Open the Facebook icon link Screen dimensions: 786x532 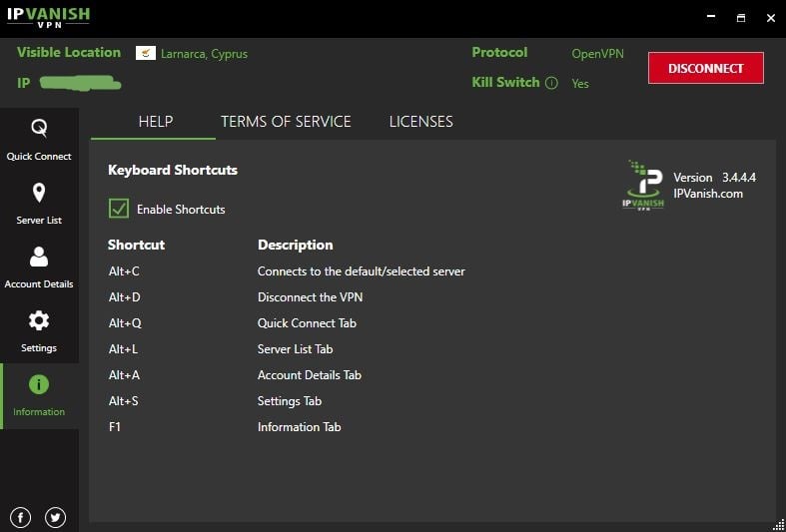21,517
